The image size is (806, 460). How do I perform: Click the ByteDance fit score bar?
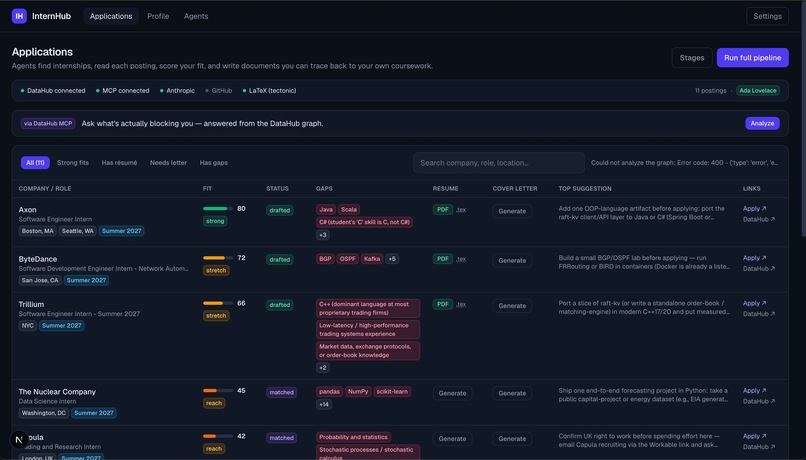click(218, 257)
